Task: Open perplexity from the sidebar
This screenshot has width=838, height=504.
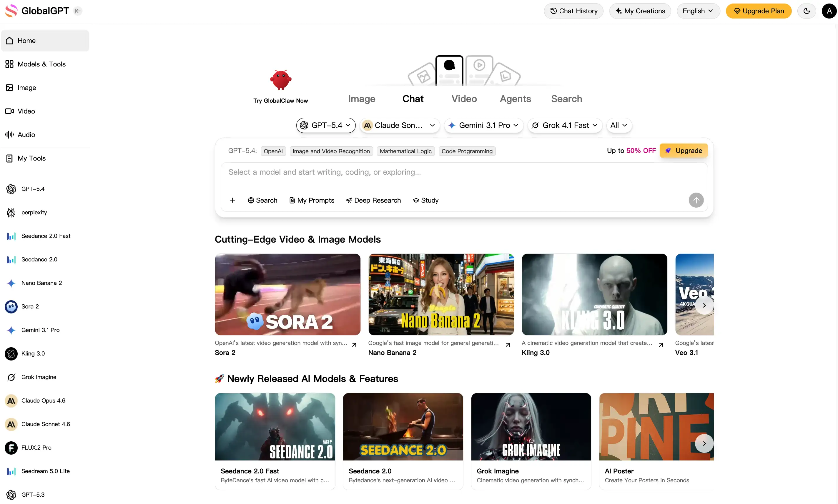Action: point(34,212)
